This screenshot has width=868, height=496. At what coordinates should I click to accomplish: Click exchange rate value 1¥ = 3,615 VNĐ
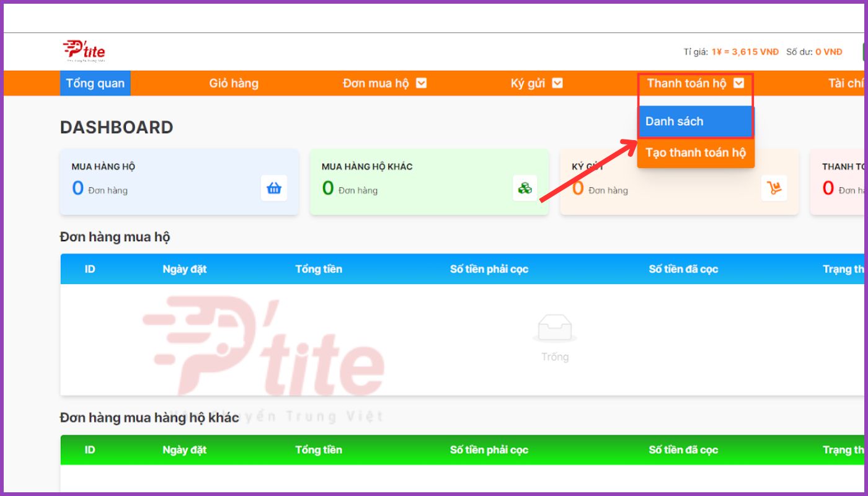pos(745,52)
